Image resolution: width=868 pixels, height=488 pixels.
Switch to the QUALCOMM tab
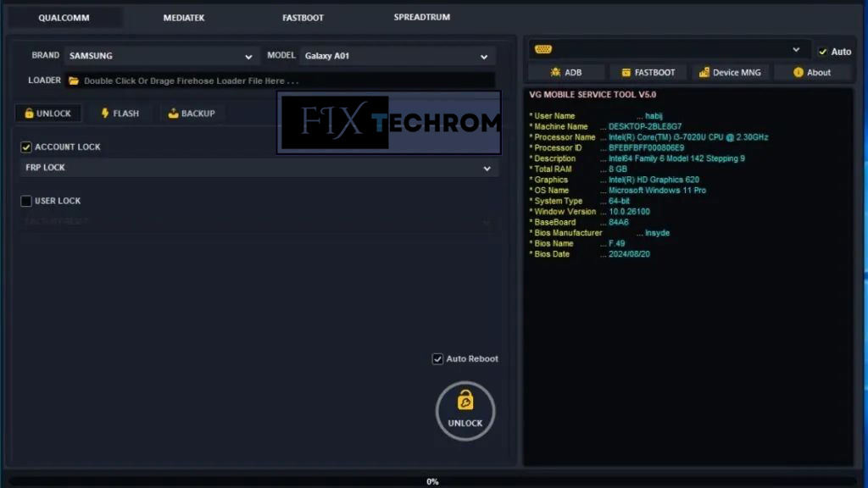64,18
